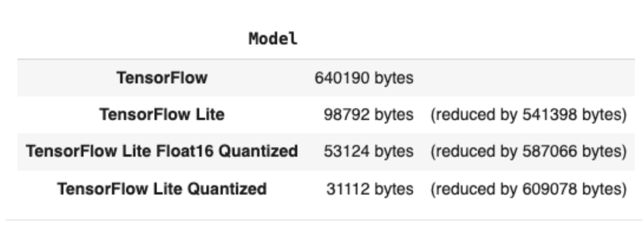Click the divider line under Model header
Screen dimensions: 644x225
point(324,59)
